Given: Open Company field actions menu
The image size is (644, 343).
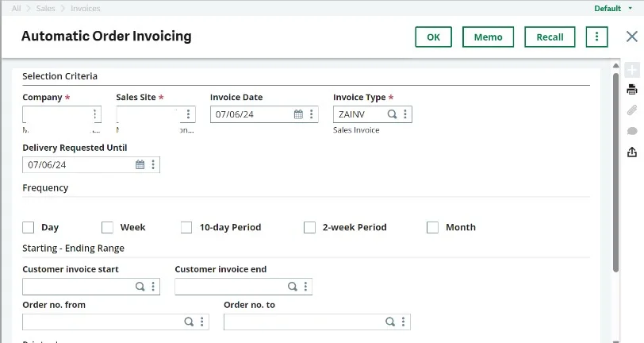Looking at the screenshot, I should pos(95,114).
